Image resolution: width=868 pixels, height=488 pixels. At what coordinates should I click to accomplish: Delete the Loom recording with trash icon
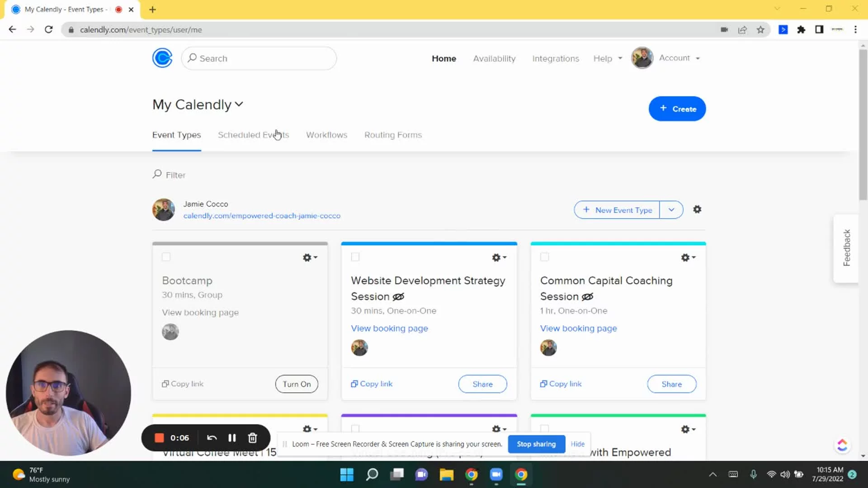253,438
